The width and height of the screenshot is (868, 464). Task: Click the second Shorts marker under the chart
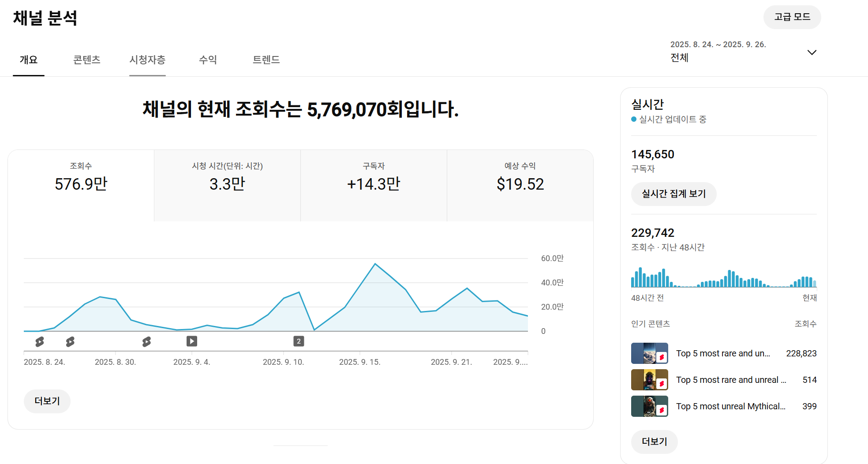(70, 341)
